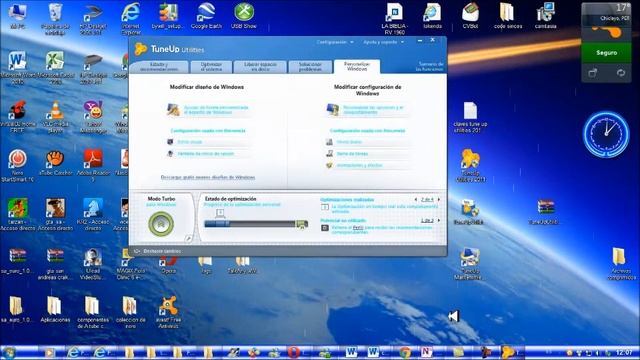The width and height of the screenshot is (640, 360).
Task: Open the Windows Start button
Action: [9, 352]
